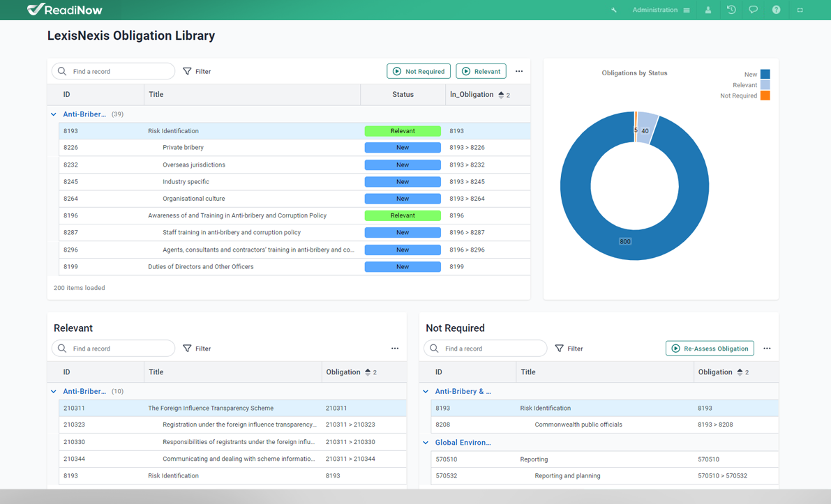Focus Find a record in Relevant panel
This screenshot has width=831, height=504.
(113, 349)
